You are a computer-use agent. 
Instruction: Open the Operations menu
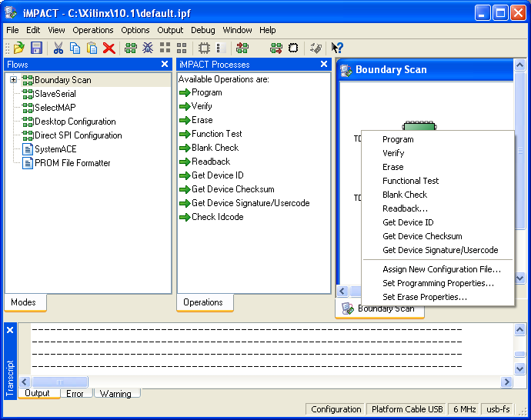pos(92,30)
